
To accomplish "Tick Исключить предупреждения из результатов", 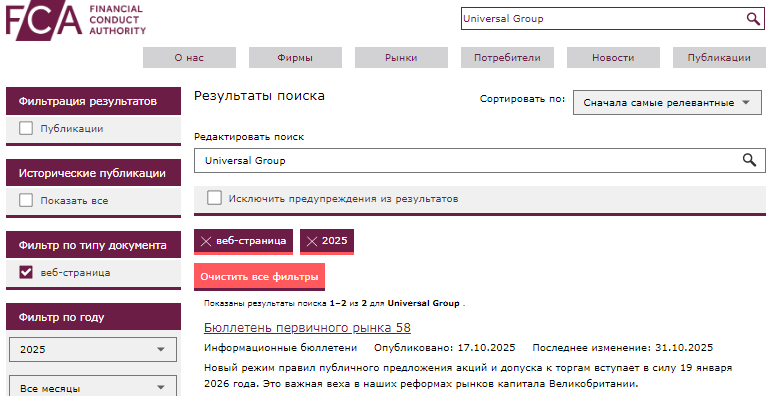I will coord(214,198).
